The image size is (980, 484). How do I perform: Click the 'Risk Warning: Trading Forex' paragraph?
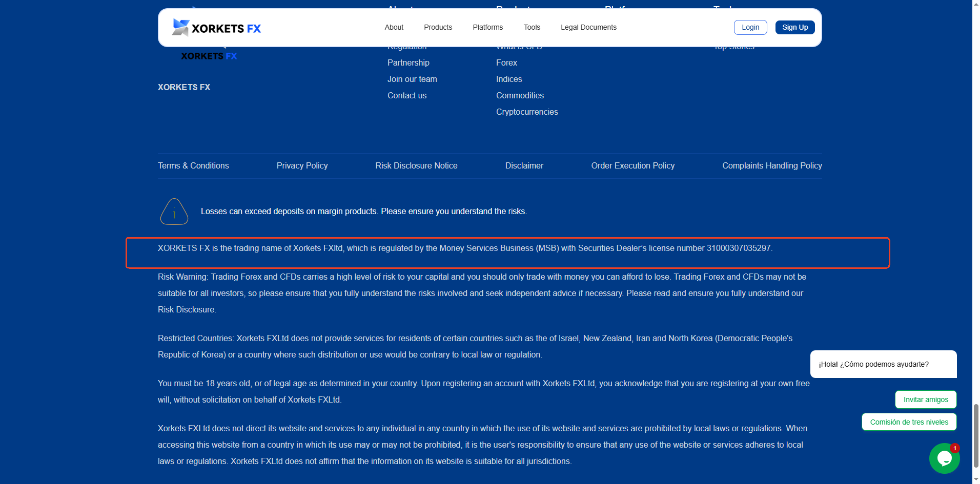click(482, 293)
